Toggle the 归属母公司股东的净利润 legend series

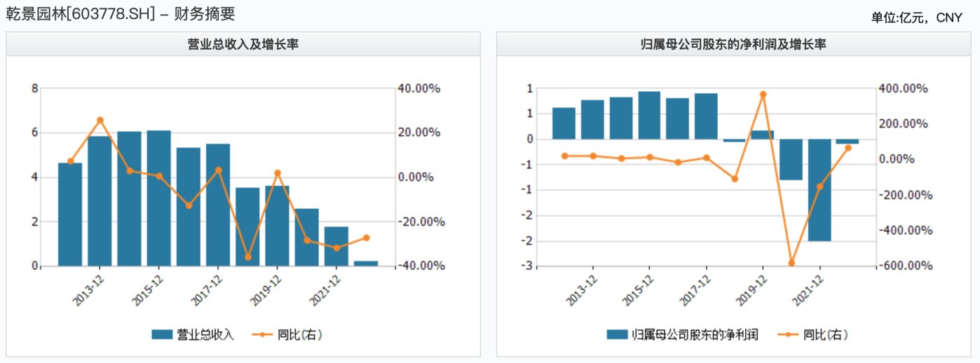tap(683, 335)
